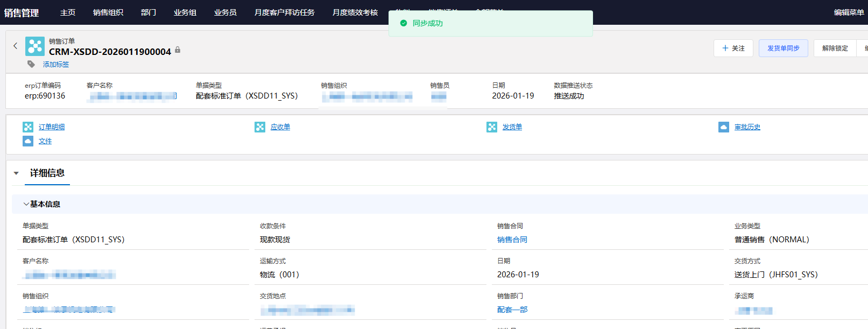868x329 pixels.
Task: Open the 月度客户拜访任务 menu tab
Action: click(284, 12)
